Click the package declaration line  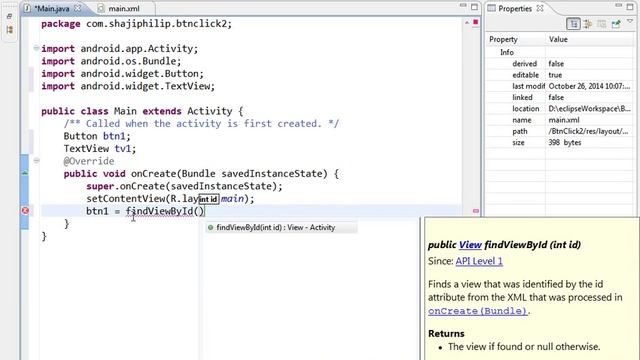(136, 24)
